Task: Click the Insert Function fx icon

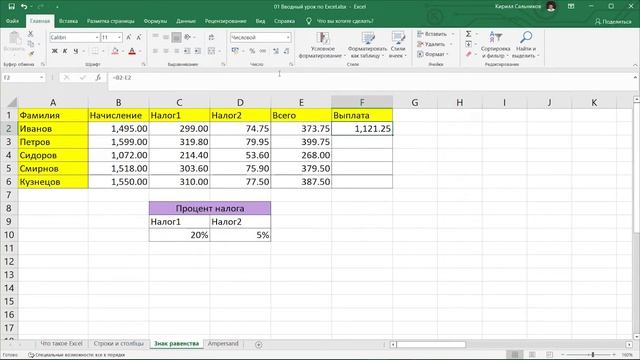Action: click(x=98, y=78)
